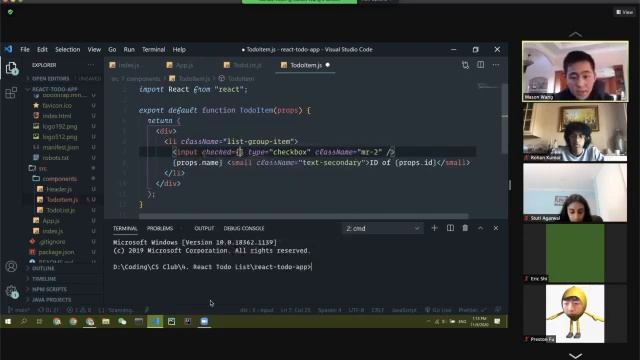Click the Visual Studio Code taskbar icon
Viewport: 640px width, 360px height.
(155, 322)
